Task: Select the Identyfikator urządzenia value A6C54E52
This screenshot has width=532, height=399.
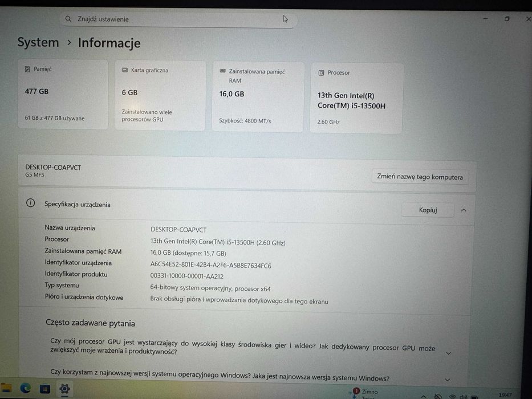Action: point(211,265)
